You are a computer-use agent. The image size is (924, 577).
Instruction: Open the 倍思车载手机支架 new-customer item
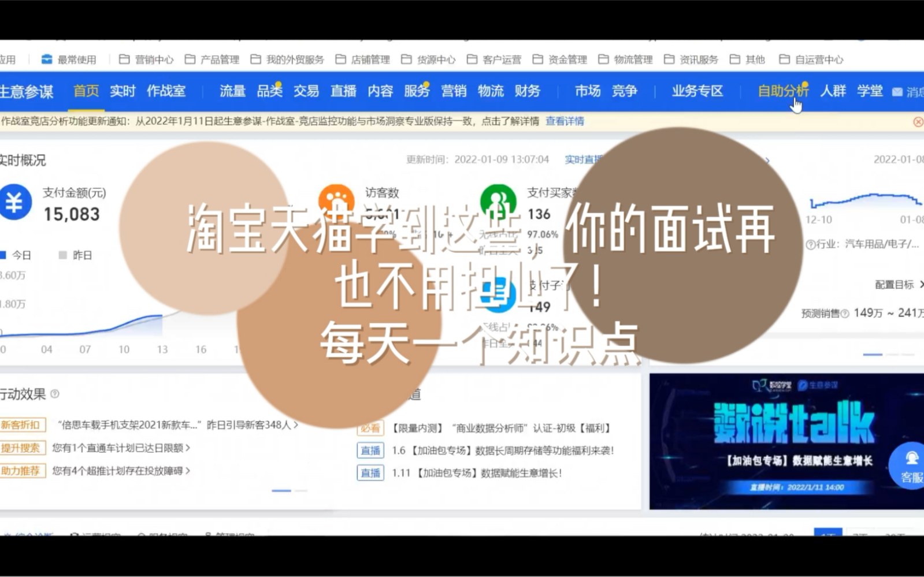177,425
